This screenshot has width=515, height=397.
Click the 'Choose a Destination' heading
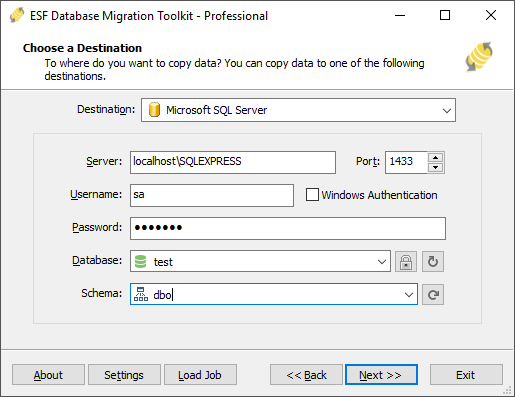pyautogui.click(x=82, y=48)
